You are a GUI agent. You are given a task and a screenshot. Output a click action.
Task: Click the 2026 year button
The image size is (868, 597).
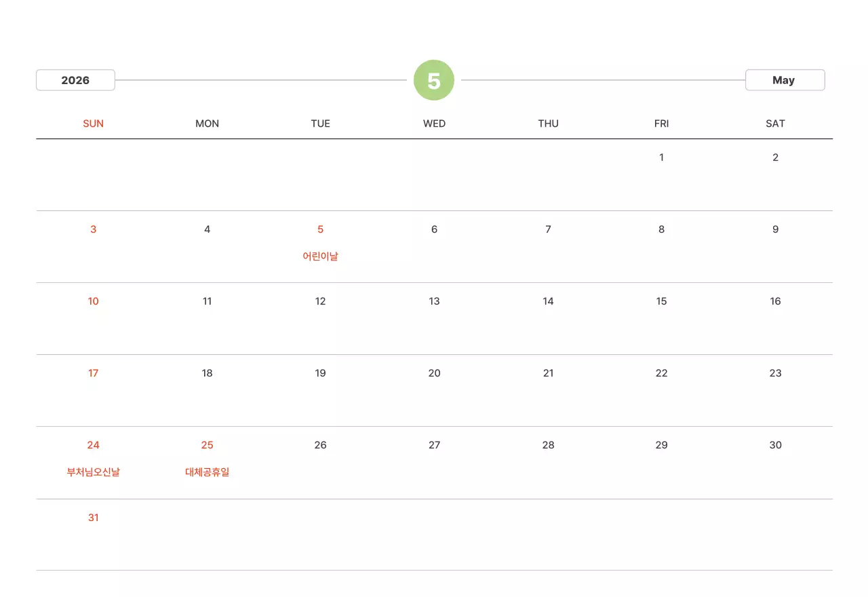(75, 80)
